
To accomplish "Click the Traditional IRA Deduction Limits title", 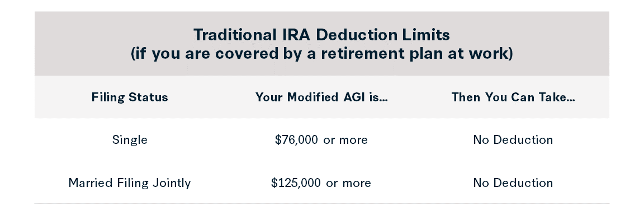I will point(321,35).
